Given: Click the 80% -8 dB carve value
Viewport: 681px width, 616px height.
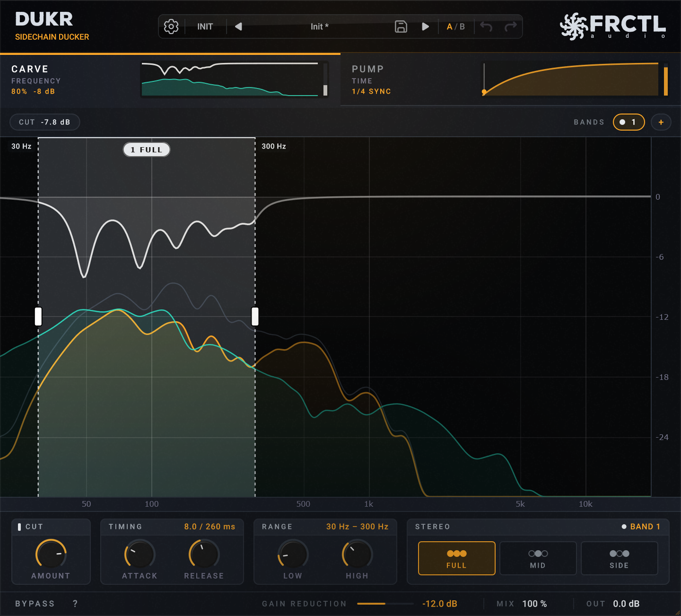Looking at the screenshot, I should tap(33, 91).
